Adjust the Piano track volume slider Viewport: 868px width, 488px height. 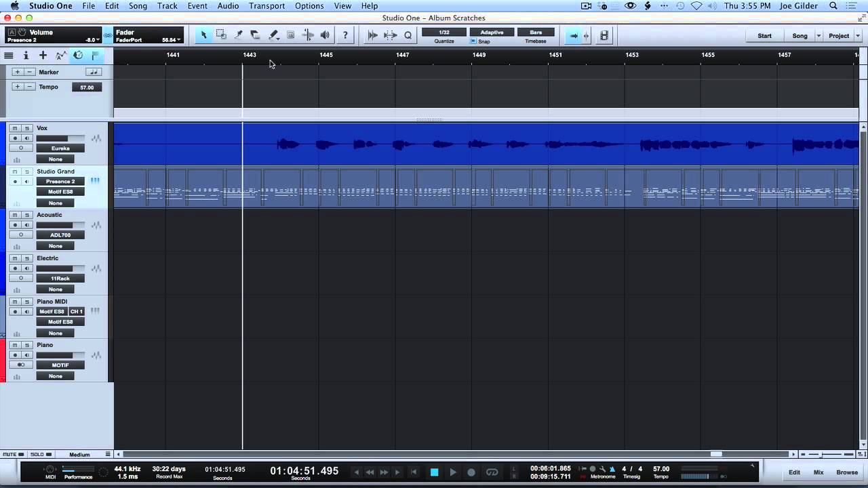click(60, 355)
